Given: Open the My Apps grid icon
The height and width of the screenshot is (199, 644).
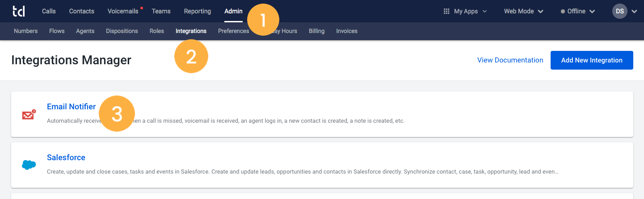Looking at the screenshot, I should (446, 11).
